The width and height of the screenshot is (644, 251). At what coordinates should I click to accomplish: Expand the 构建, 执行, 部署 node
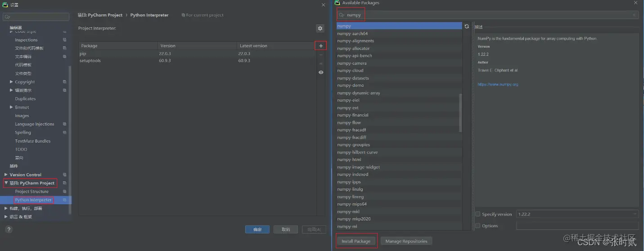click(x=6, y=208)
